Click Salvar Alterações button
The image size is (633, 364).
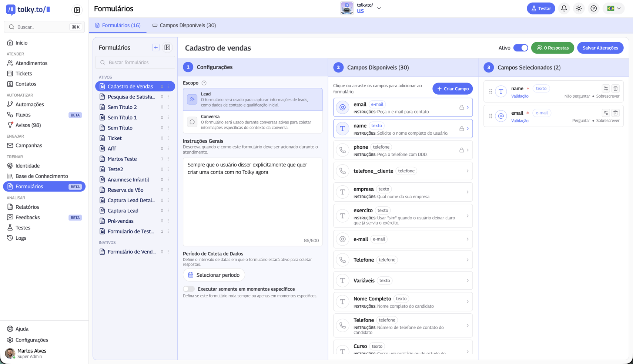point(600,48)
